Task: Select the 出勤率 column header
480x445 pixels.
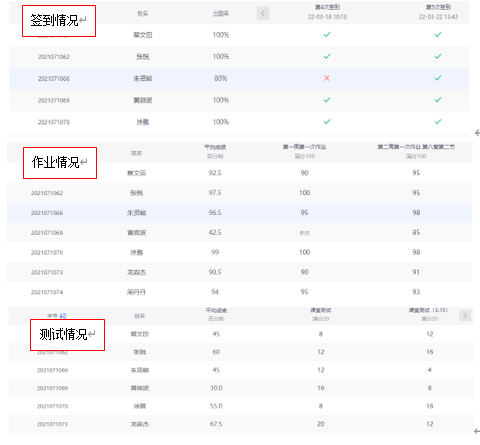Action: [221, 14]
